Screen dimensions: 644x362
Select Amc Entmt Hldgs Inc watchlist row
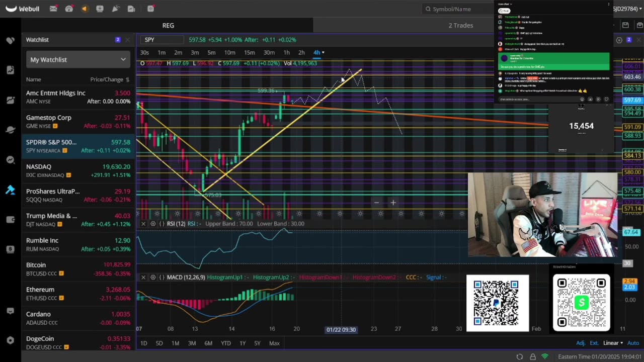[78, 97]
